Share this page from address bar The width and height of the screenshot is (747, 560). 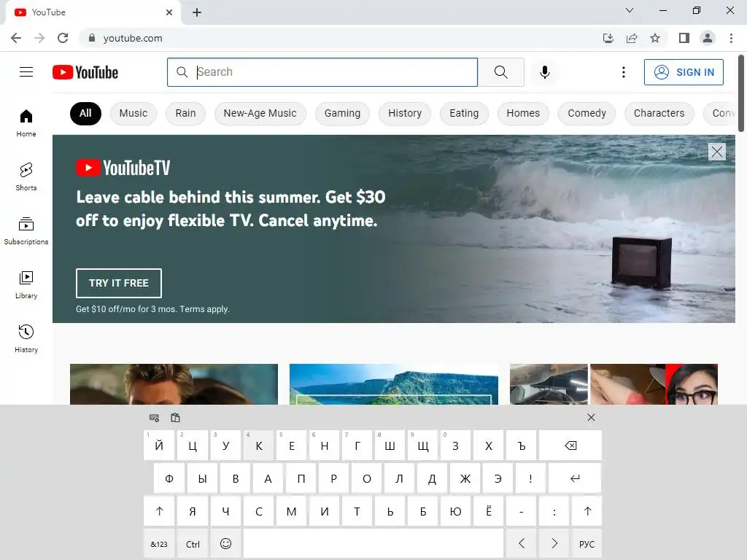pyautogui.click(x=632, y=38)
